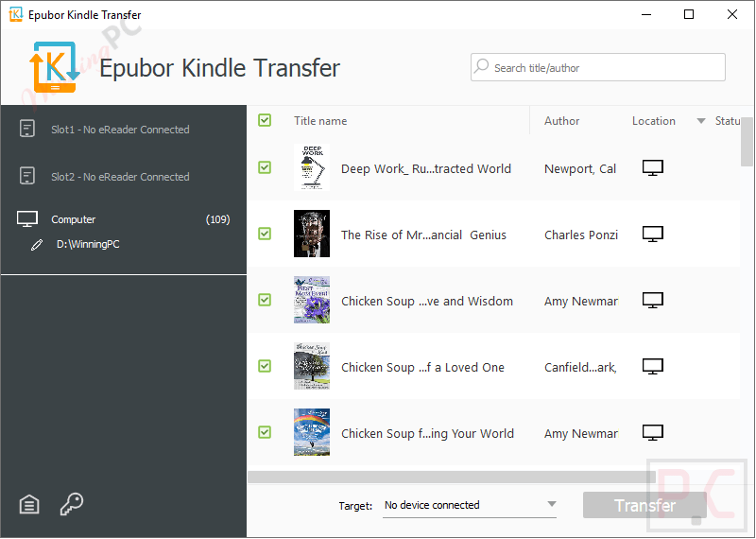Minimize the Epubor Kindle Transfer window
The width and height of the screenshot is (756, 539).
[x=646, y=14]
